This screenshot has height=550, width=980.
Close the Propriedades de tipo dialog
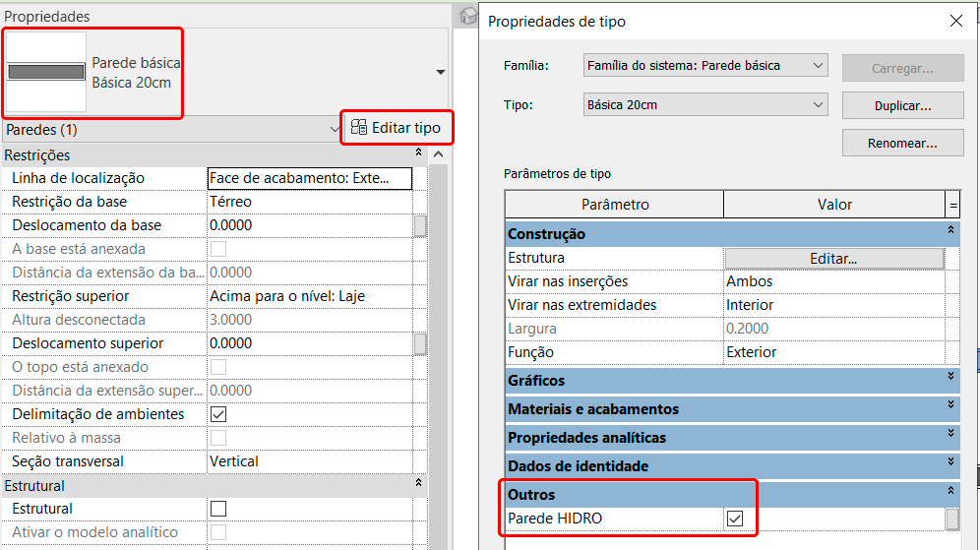[x=955, y=21]
